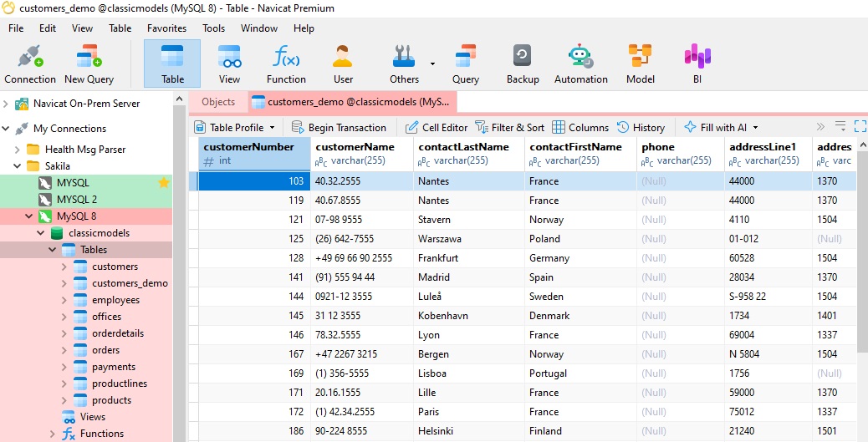Select the classicmodels database
Viewport: 868px width, 442px height.
tap(99, 233)
